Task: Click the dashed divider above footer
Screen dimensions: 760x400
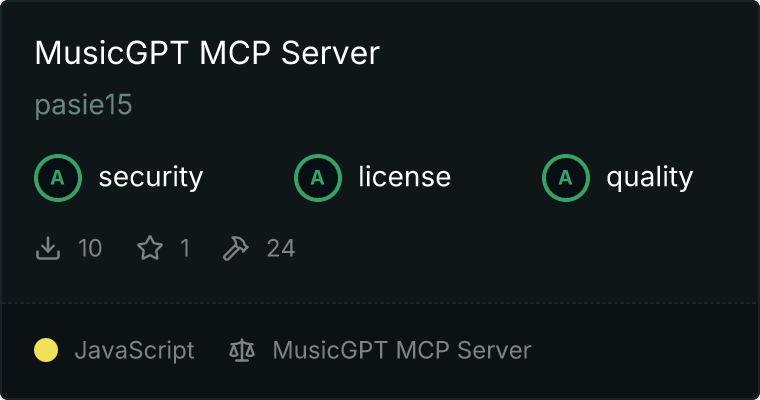Action: pos(380,303)
